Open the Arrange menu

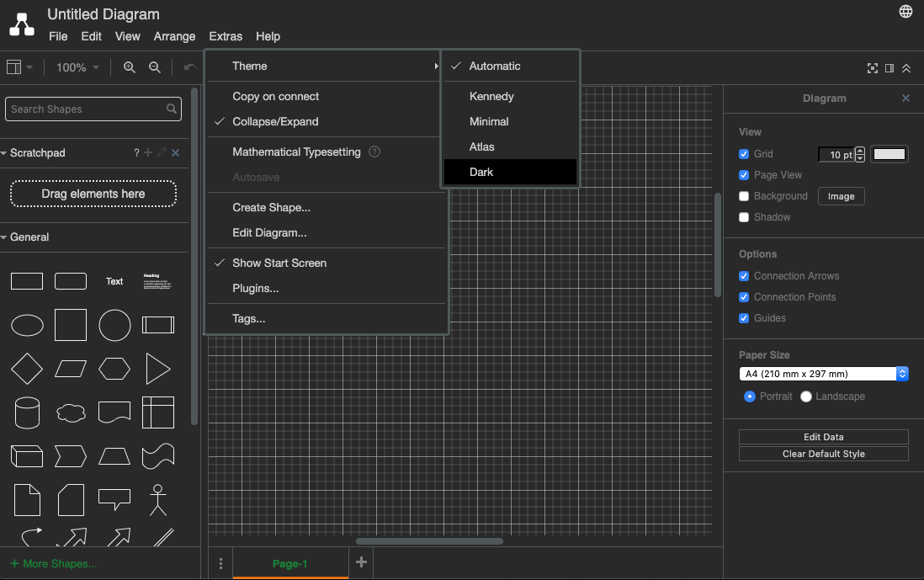(174, 36)
